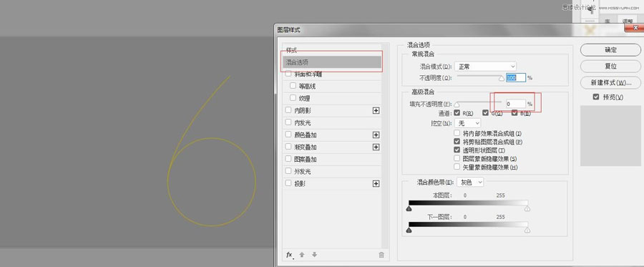Viewport: 644px width, 267px height.
Task: Check 矢量蒙版隐藏效果
Action: tap(457, 167)
